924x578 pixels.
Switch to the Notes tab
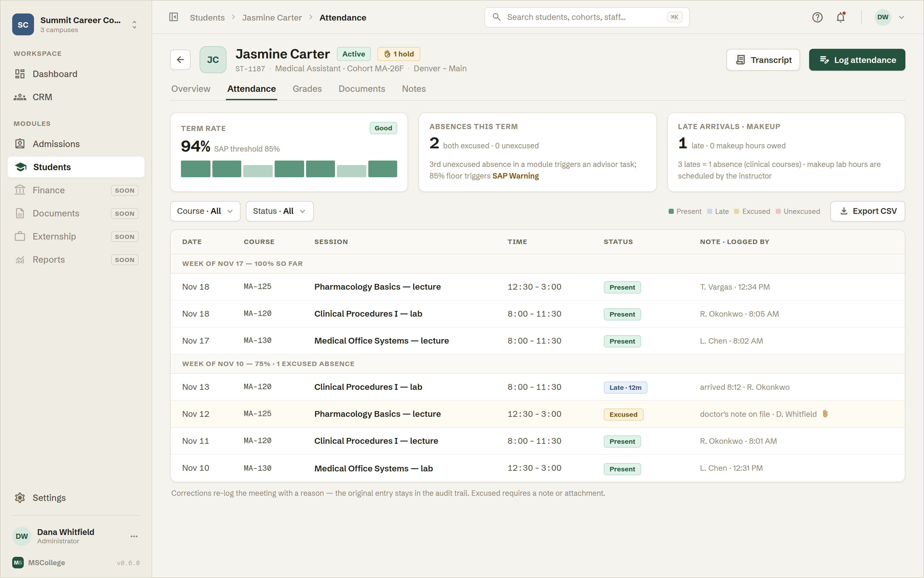[414, 89]
